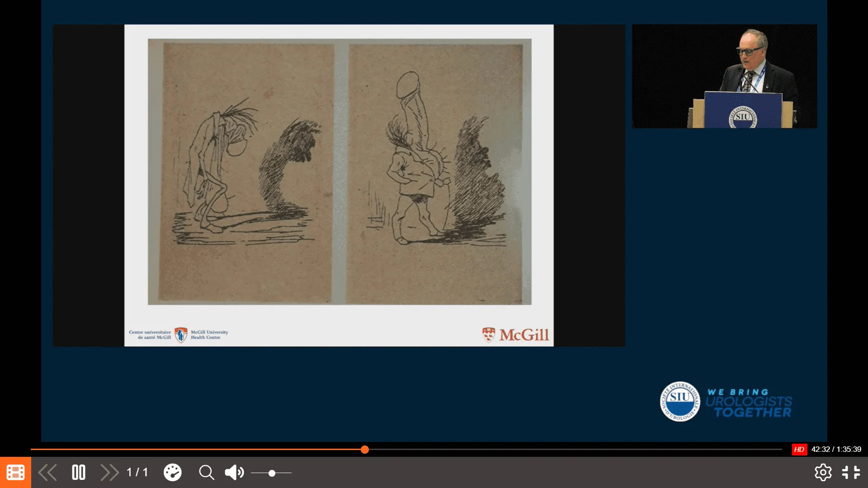
Task: Pause the video playback
Action: [x=79, y=473]
